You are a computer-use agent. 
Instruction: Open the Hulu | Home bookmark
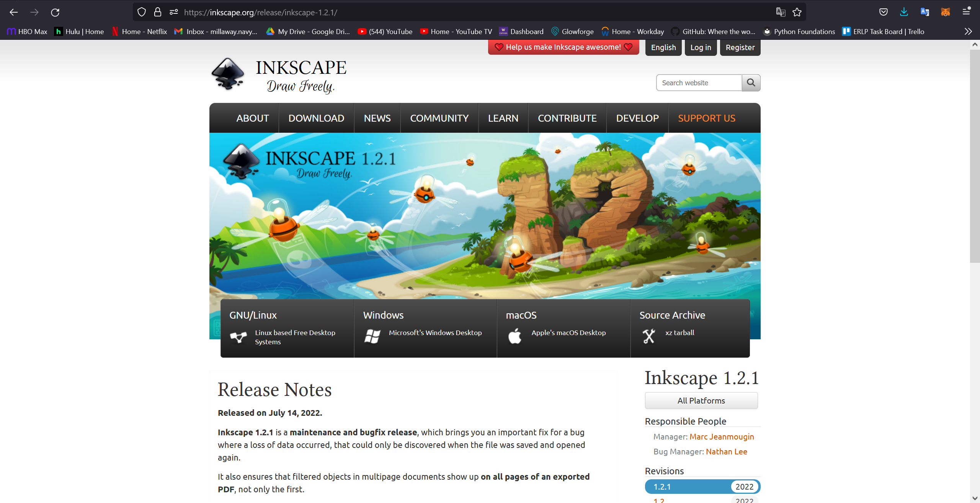tap(79, 31)
